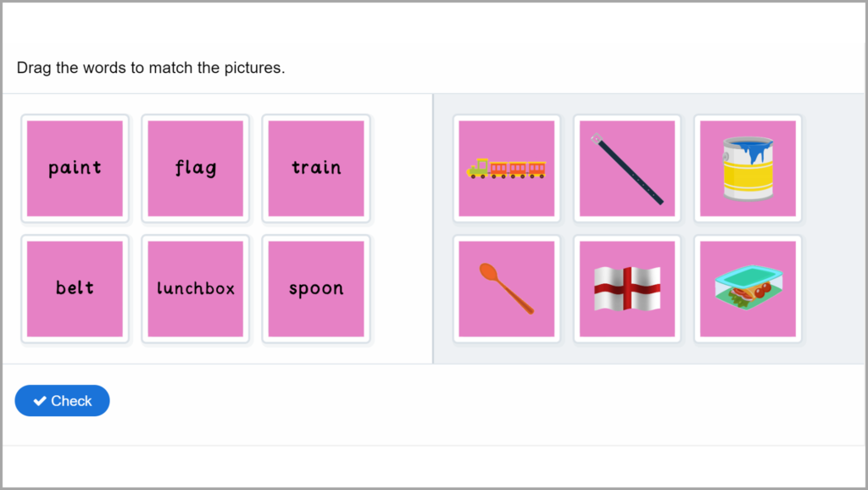This screenshot has width=868, height=490.
Task: Click the checkmark icon inside Check button
Action: (40, 400)
